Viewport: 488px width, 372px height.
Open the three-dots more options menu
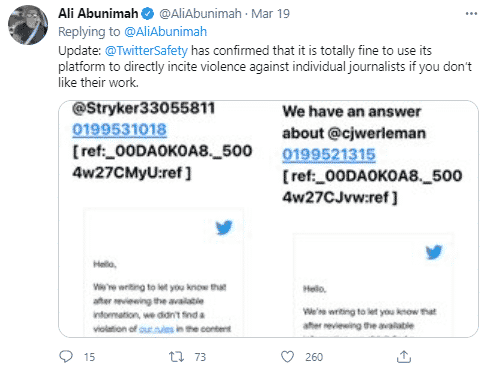471,14
